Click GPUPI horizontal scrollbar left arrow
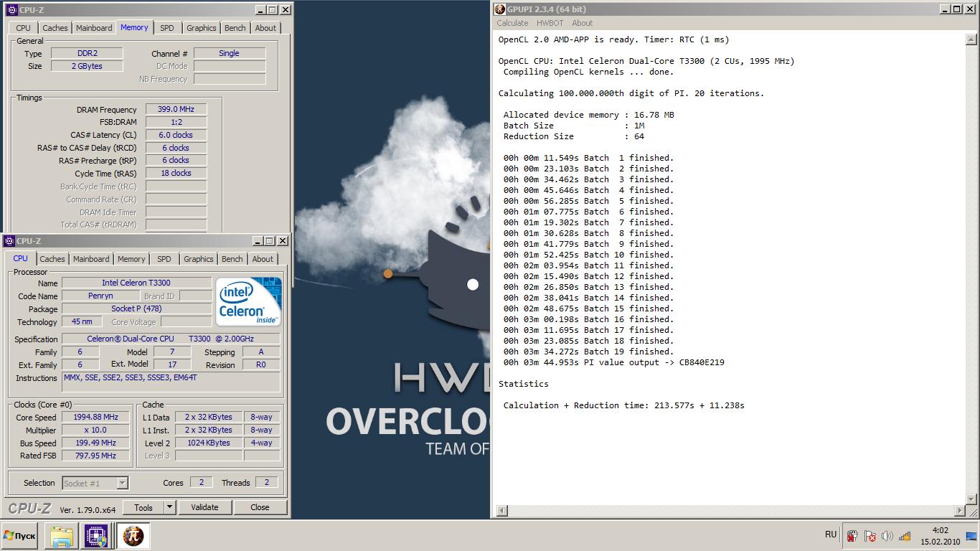This screenshot has width=980, height=551. click(x=501, y=511)
